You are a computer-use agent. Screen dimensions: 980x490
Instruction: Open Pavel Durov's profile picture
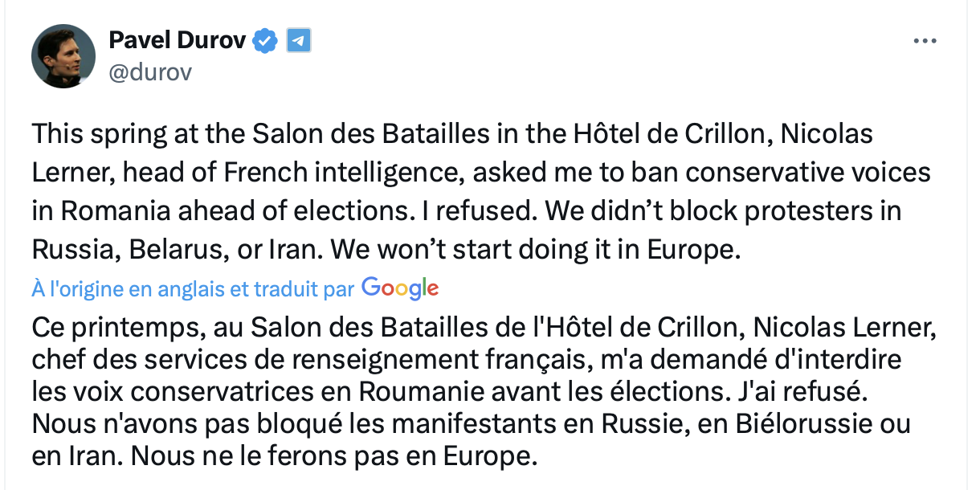(x=63, y=55)
